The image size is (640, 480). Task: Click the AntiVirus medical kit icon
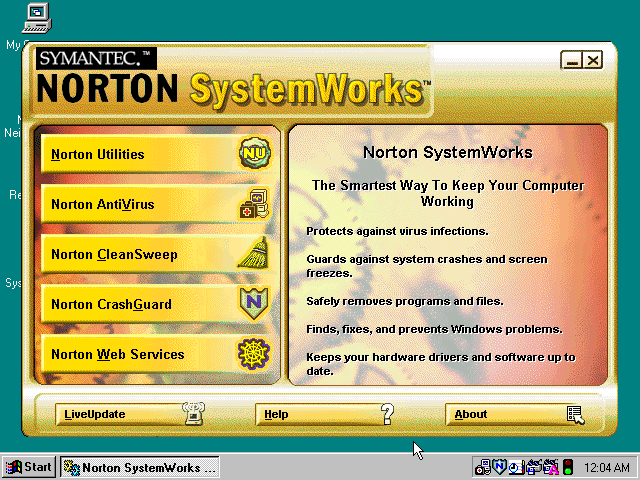click(254, 203)
